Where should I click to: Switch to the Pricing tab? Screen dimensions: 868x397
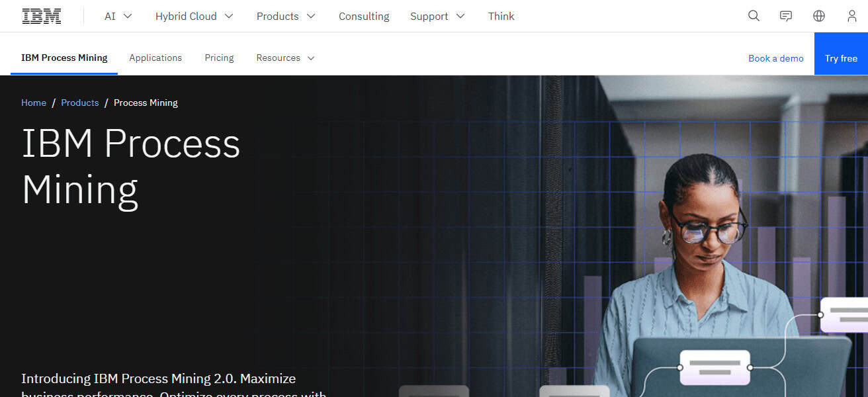(219, 58)
